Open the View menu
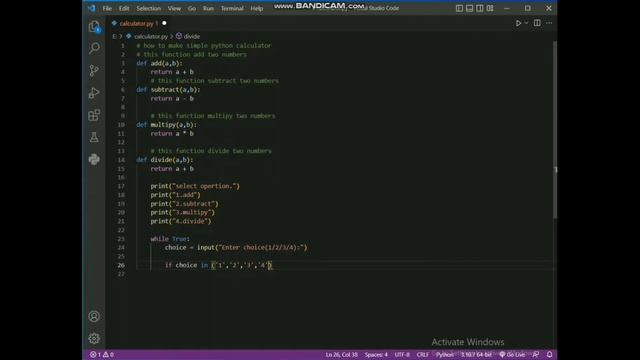The image size is (640, 360). tap(174, 8)
